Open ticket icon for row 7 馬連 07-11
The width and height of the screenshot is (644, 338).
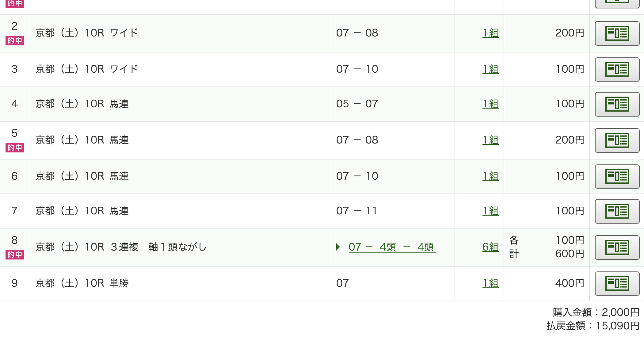click(x=617, y=211)
